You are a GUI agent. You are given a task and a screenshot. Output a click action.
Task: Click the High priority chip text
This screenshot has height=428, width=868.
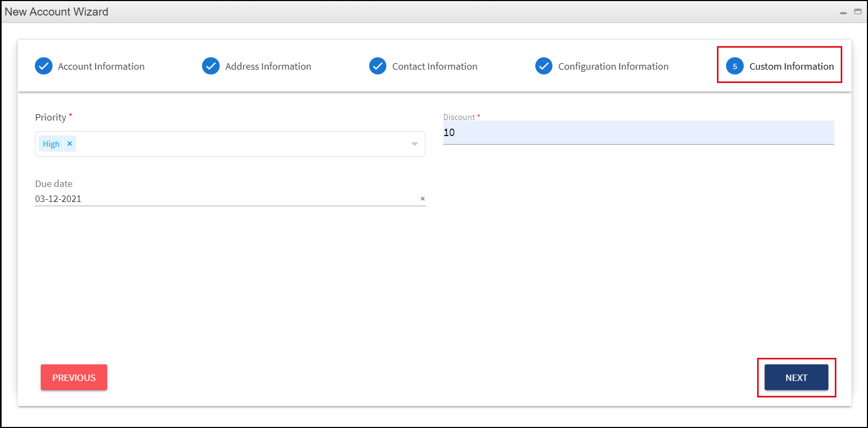click(x=51, y=144)
